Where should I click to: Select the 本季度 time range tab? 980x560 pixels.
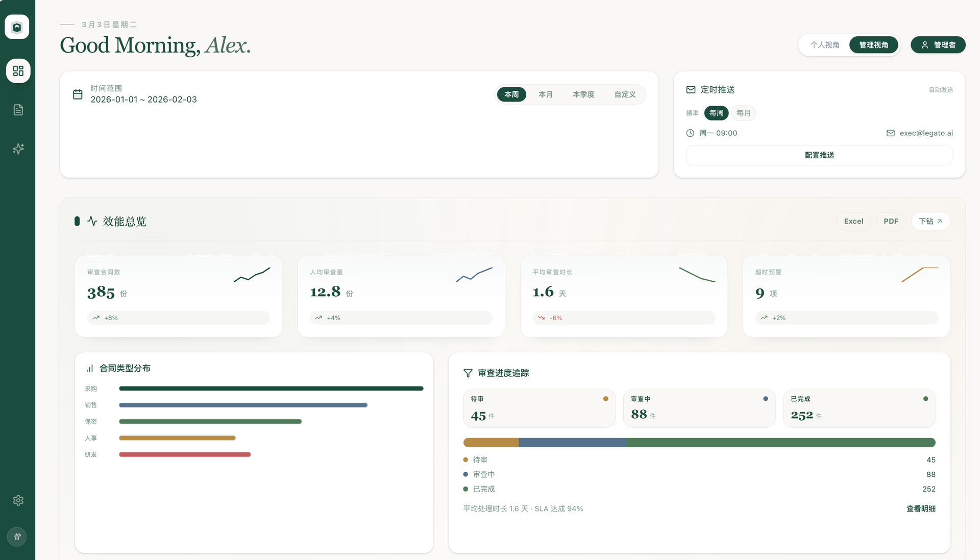point(583,94)
